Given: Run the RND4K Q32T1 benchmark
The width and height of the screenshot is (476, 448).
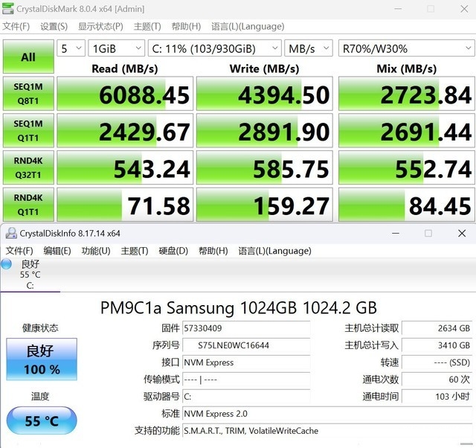Looking at the screenshot, I should coord(28,167).
